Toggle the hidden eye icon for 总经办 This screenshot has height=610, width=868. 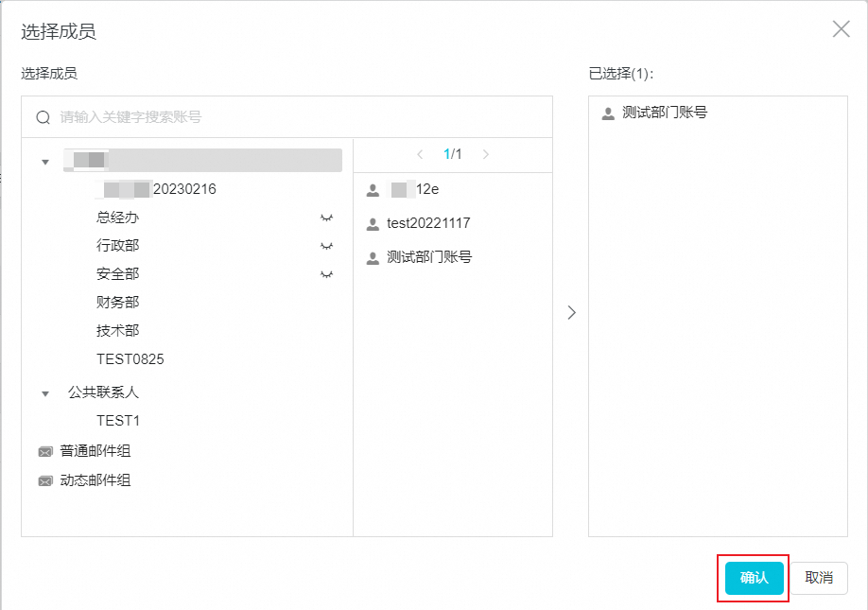pos(327,218)
